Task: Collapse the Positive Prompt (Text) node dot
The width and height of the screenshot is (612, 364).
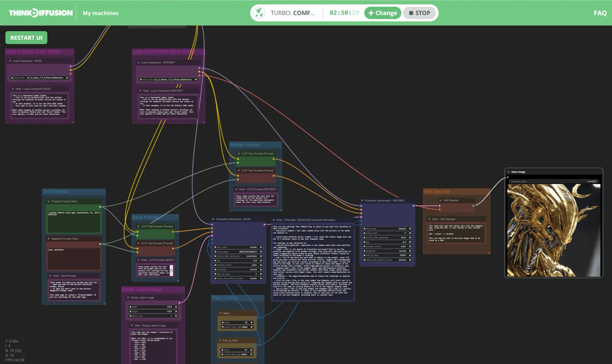Action: tap(48, 201)
